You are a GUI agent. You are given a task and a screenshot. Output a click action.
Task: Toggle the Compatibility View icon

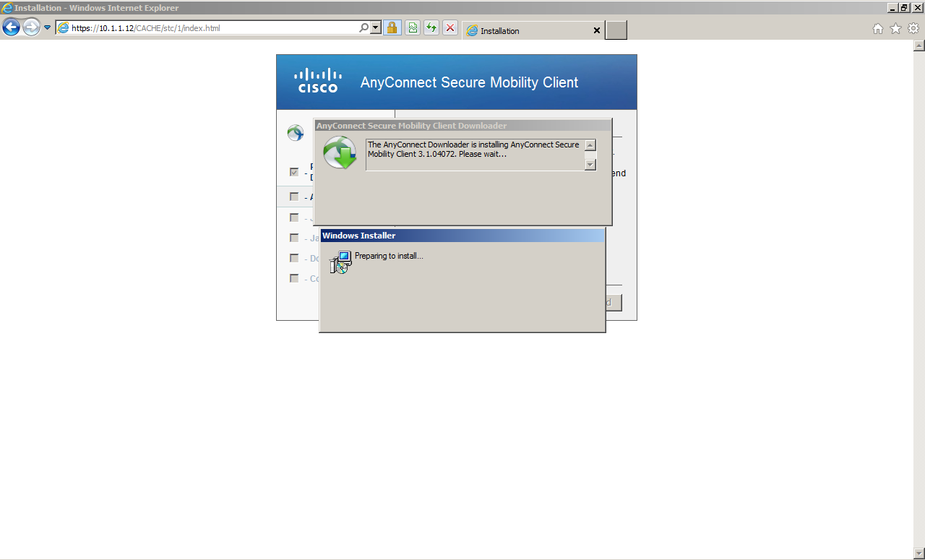point(413,28)
